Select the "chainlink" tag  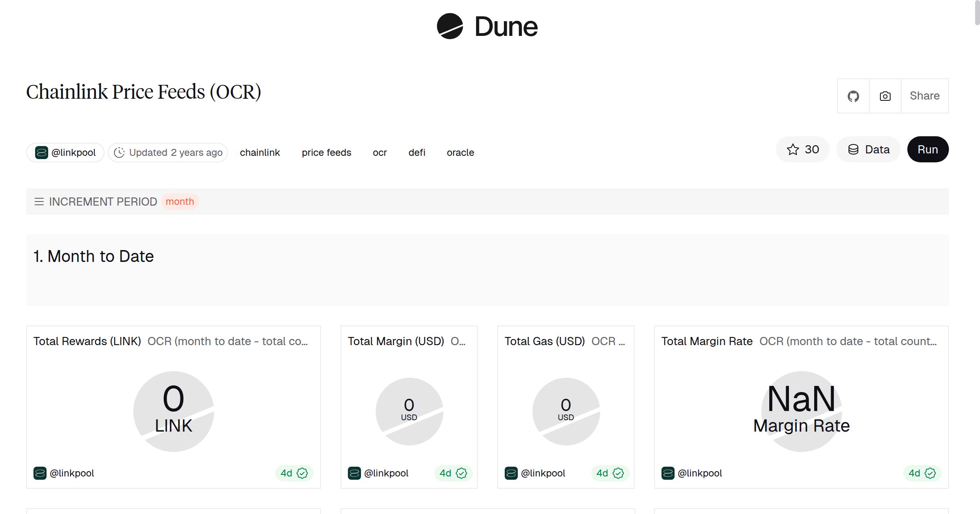pyautogui.click(x=260, y=152)
